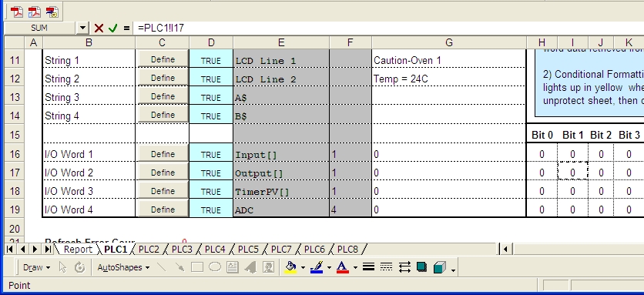The width and height of the screenshot is (644, 295).
Task: Click the LCD Line 1 cell
Action: pos(281,60)
